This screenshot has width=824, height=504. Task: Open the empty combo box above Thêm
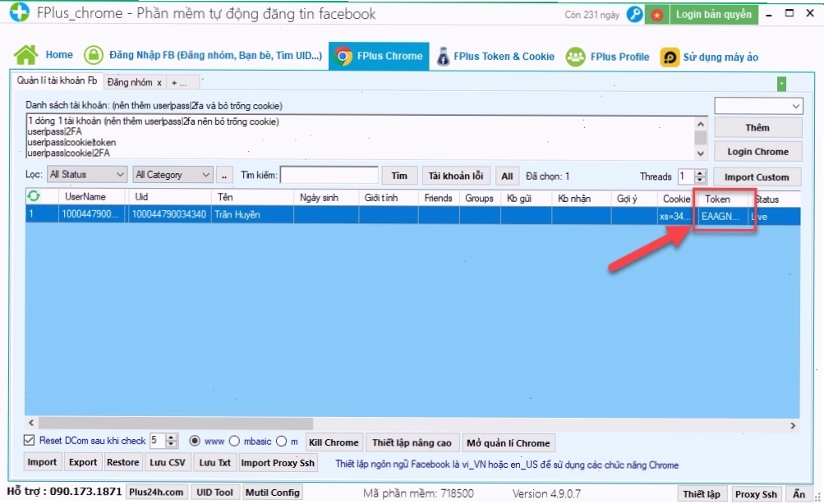(x=758, y=106)
